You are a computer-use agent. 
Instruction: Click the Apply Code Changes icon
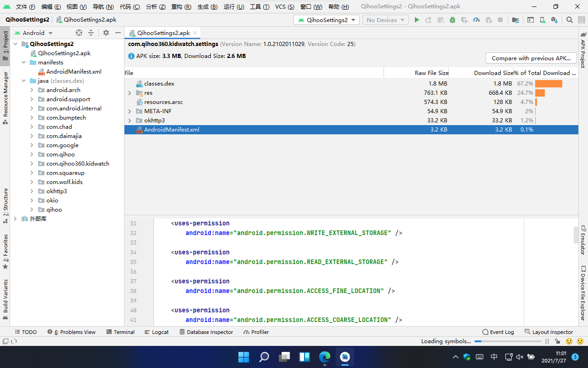[x=441, y=20]
